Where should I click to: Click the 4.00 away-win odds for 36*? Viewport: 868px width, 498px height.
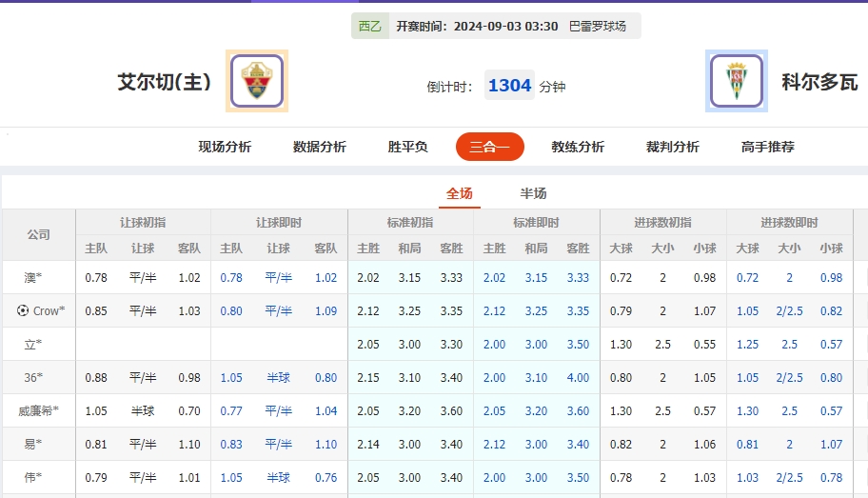click(x=578, y=377)
